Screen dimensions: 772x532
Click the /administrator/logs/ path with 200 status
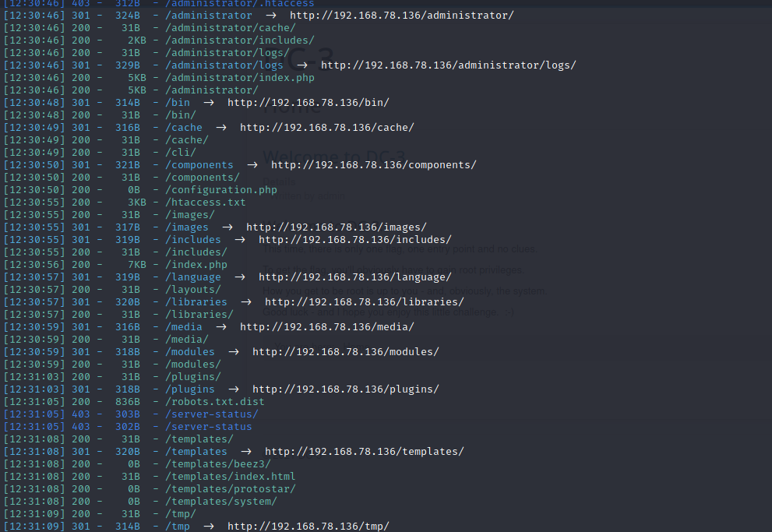pyautogui.click(x=227, y=53)
